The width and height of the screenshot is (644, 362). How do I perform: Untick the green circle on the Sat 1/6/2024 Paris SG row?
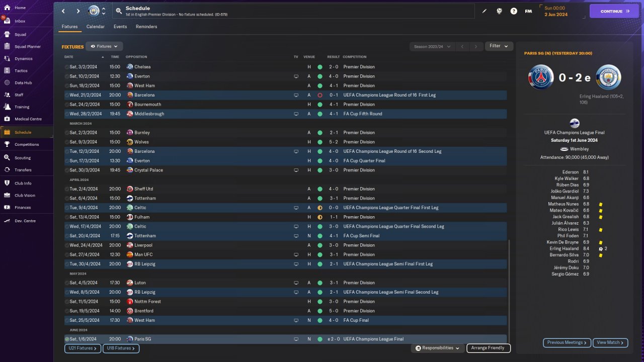pos(67,339)
